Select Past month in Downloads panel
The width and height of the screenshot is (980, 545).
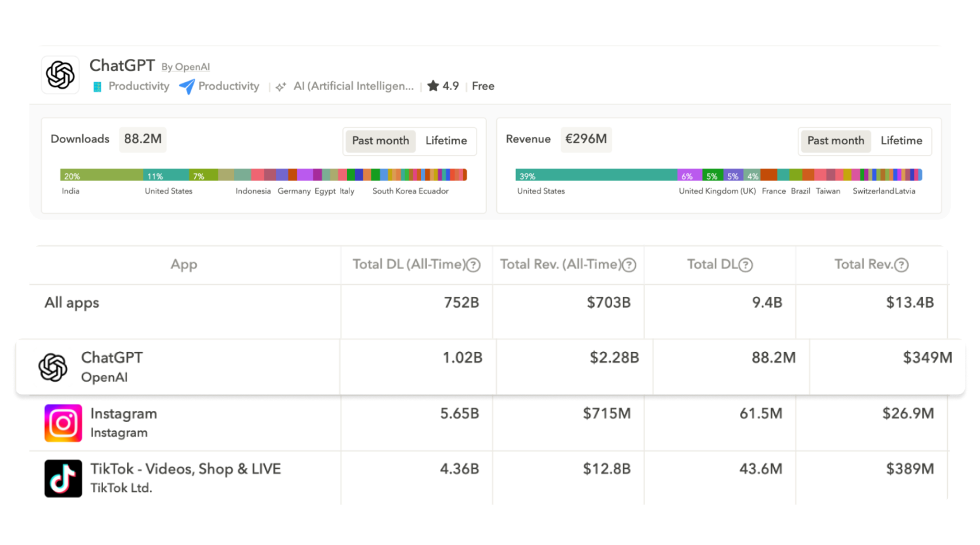[380, 141]
